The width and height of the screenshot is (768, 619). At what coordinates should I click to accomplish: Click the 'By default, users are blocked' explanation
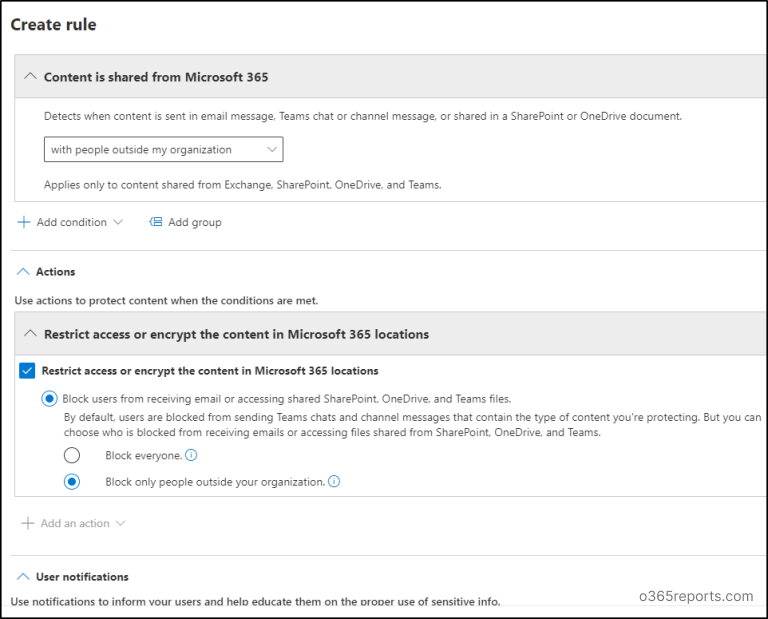pos(412,425)
